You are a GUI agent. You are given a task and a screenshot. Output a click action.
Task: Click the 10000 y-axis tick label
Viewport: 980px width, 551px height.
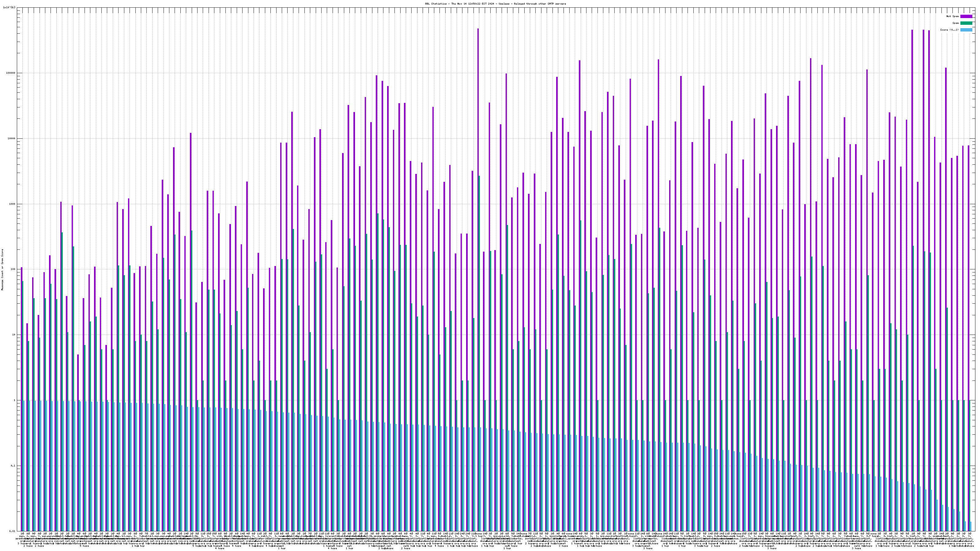pos(12,138)
